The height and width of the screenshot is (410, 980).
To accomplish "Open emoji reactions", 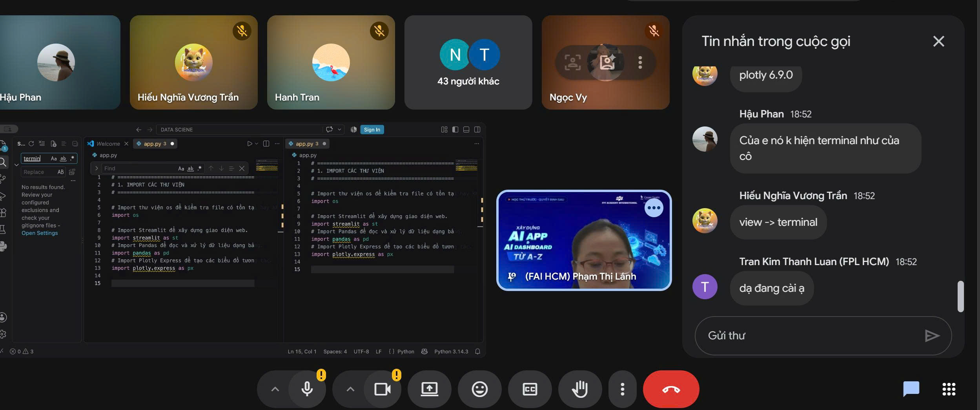I will click(x=480, y=389).
